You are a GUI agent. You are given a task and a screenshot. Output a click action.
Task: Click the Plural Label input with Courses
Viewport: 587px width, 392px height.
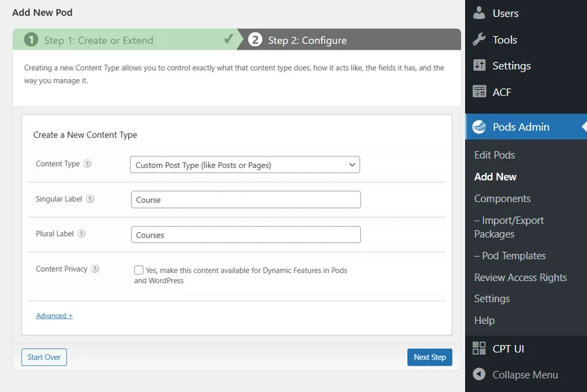[246, 235]
